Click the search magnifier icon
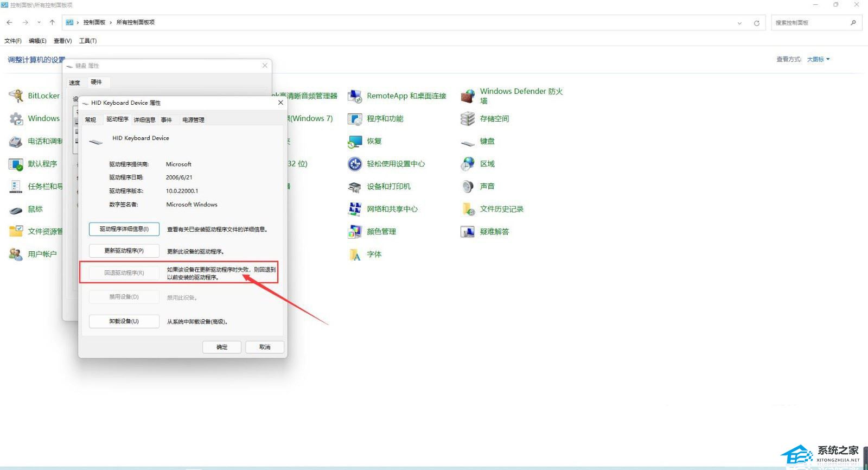Image resolution: width=868 pixels, height=470 pixels. [x=853, y=22]
